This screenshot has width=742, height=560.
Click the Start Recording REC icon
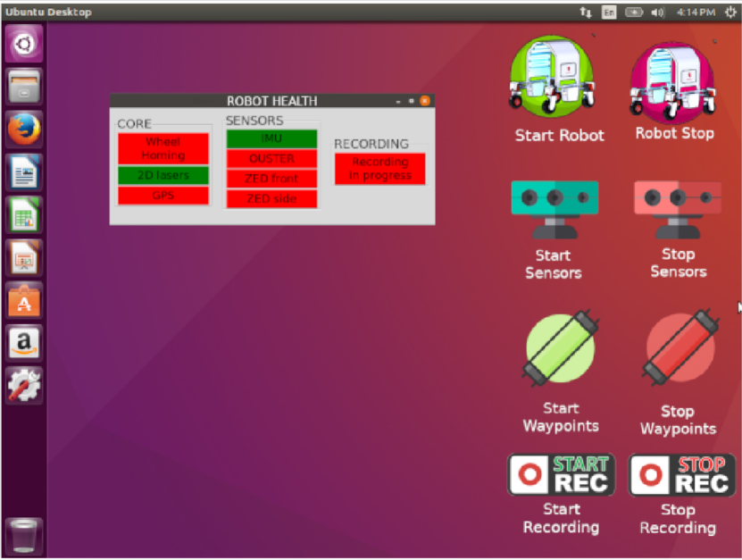561,474
